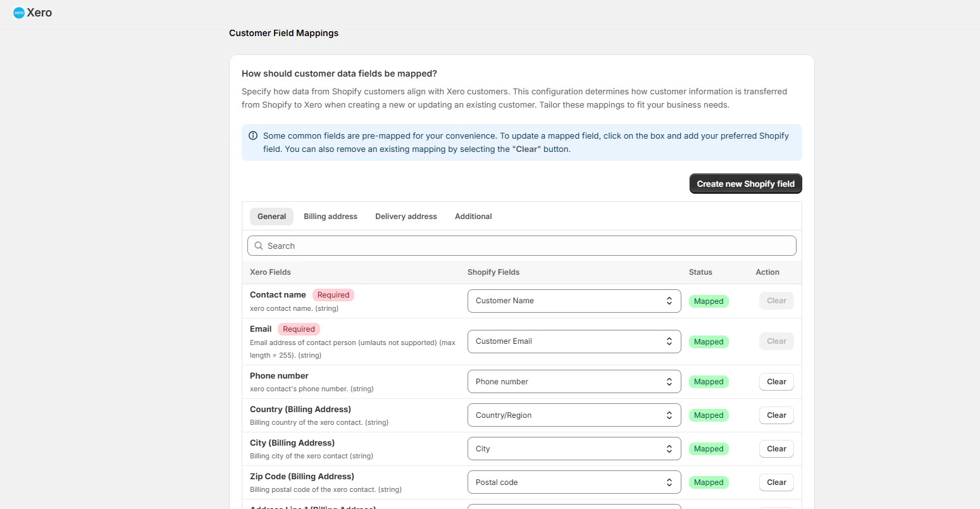The height and width of the screenshot is (509, 980).
Task: Click the Required badge beside the Email label
Action: tap(299, 329)
